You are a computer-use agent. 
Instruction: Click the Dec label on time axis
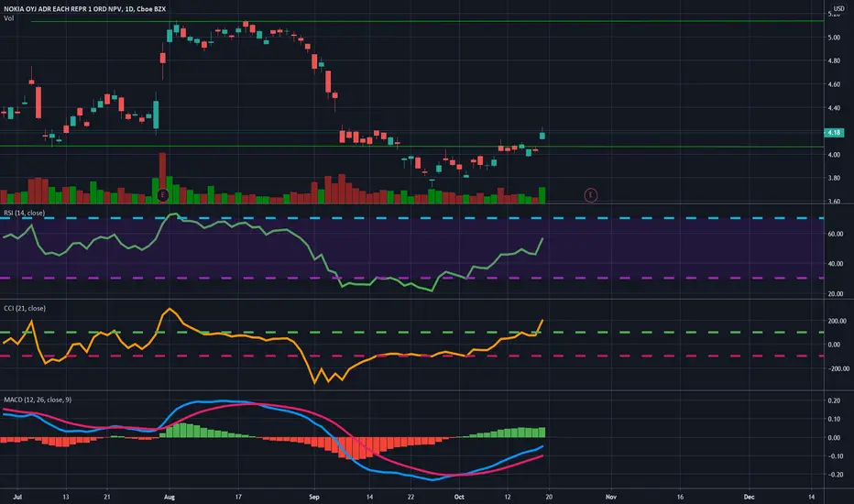point(749,497)
